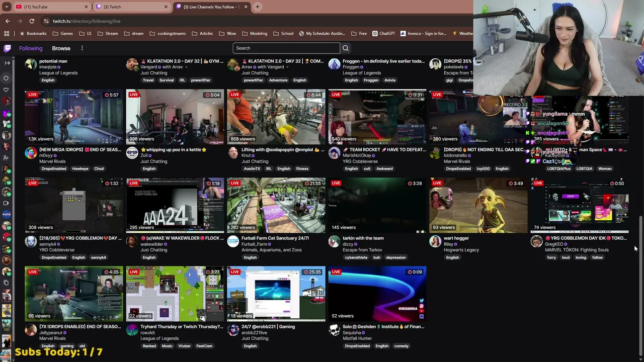
Task: Open the browser apps grid icon
Action: (x=7, y=34)
